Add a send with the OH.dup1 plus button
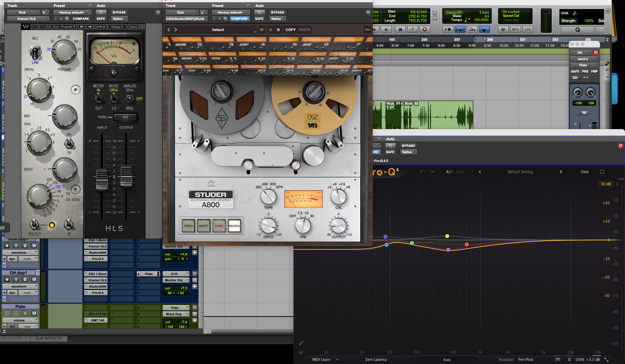The image size is (625, 364). point(195,287)
